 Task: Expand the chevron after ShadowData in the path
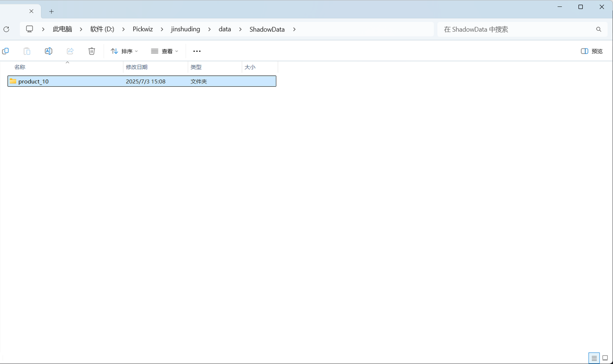click(294, 29)
